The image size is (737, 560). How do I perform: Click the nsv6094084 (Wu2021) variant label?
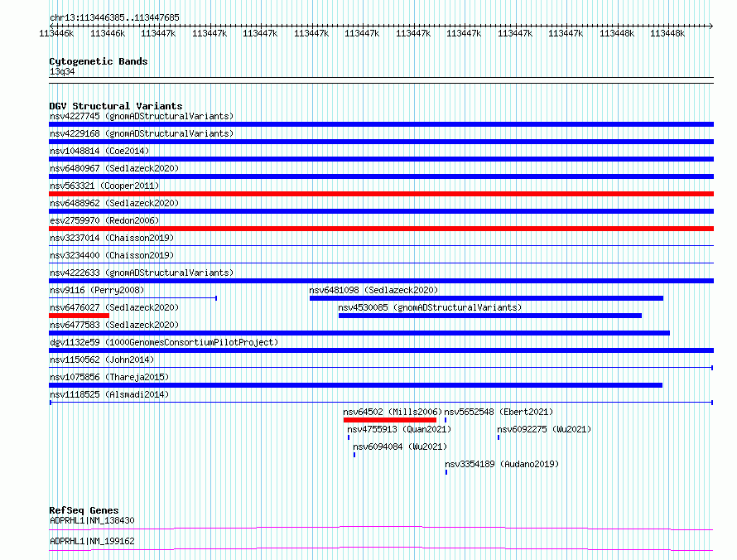coord(400,447)
